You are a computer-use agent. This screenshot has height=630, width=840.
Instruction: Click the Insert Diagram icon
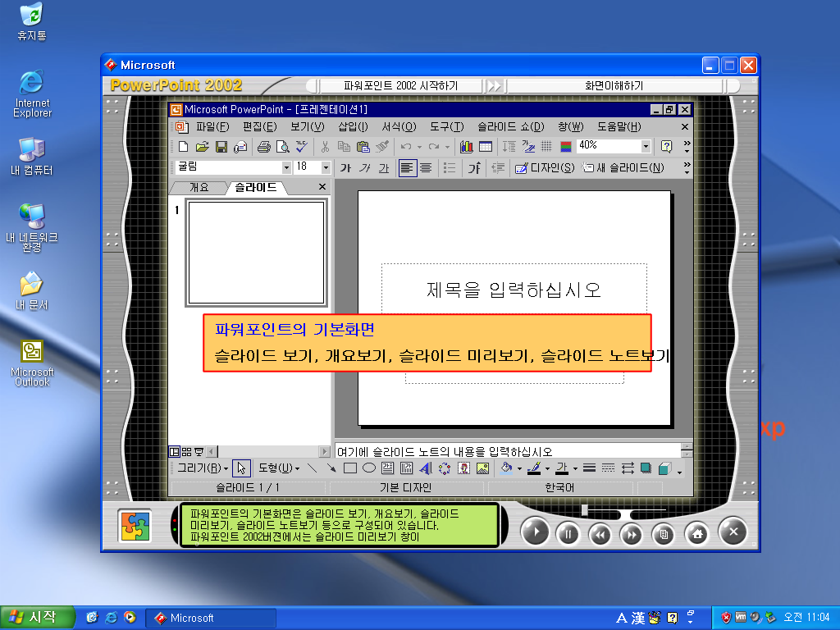pos(444,468)
